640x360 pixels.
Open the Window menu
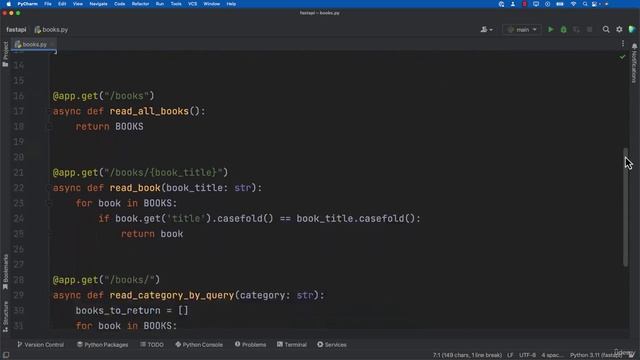click(211, 4)
